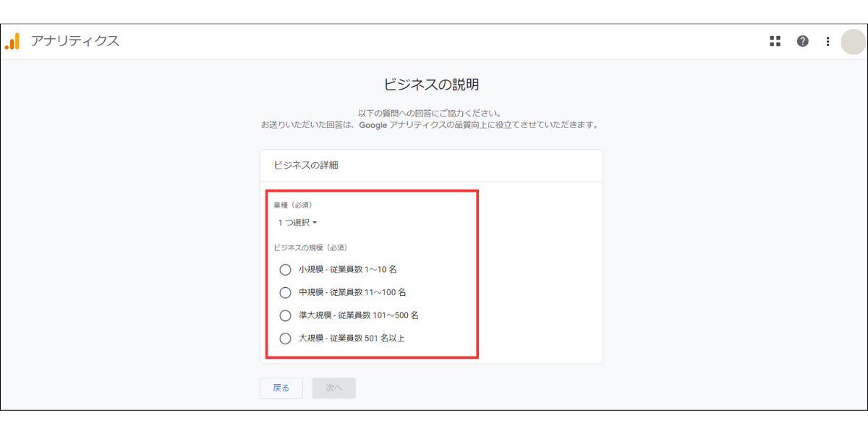Click the アナリティクス title text
This screenshot has height=434, width=868.
coord(75,41)
